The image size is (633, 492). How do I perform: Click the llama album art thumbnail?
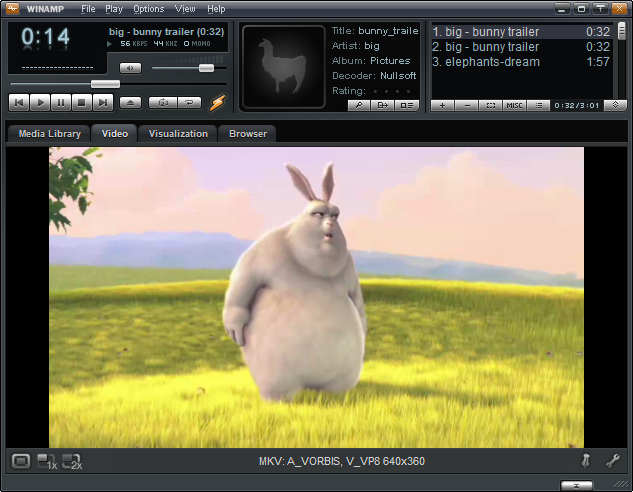coord(283,67)
